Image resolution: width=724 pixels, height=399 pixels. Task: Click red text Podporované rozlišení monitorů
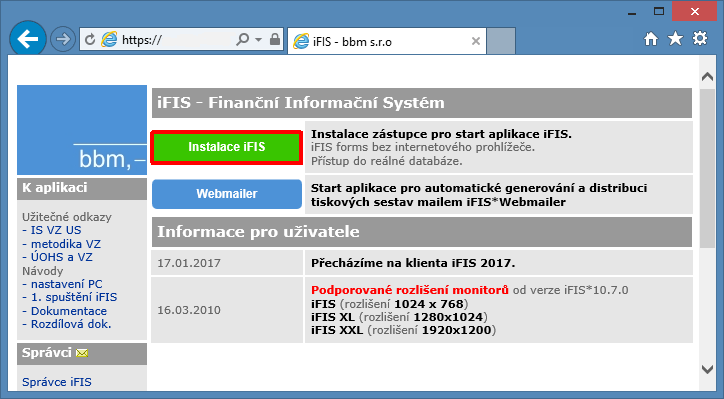click(x=410, y=290)
